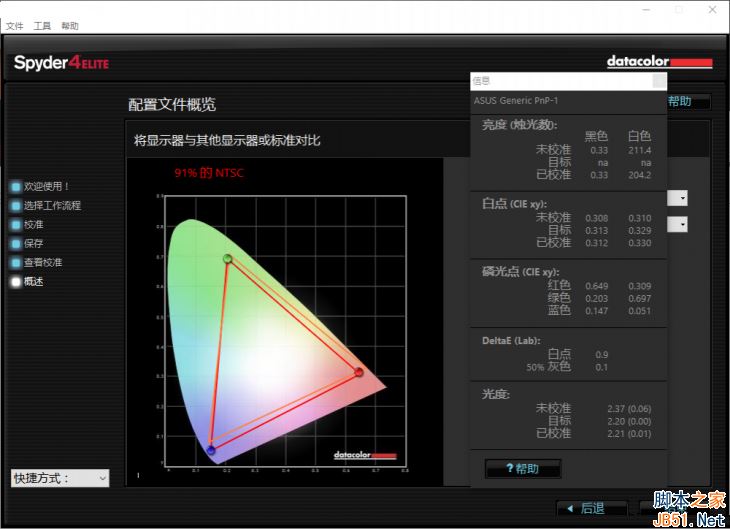Click the 帮助 button near top right
This screenshot has height=529, width=730.
(688, 102)
